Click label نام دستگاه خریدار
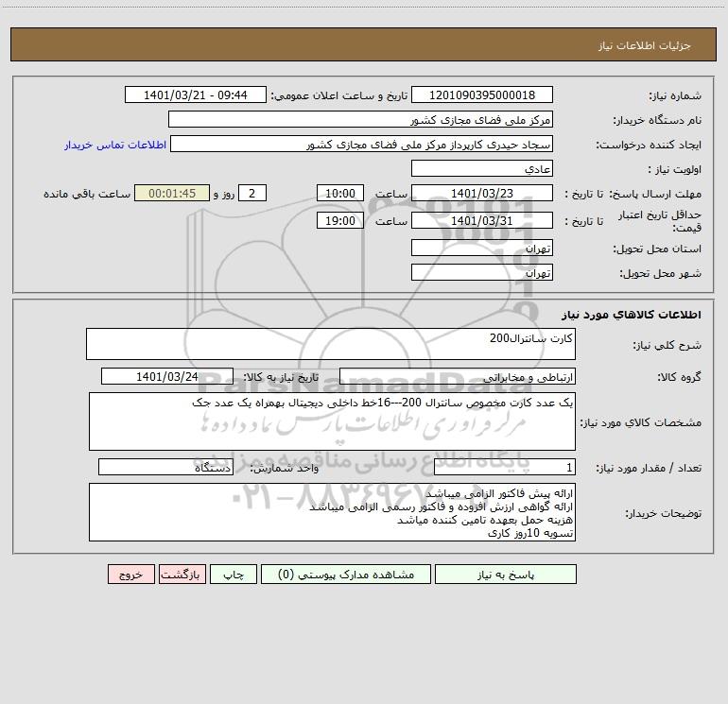Viewport: 728px width, 704px height. pyautogui.click(x=657, y=120)
